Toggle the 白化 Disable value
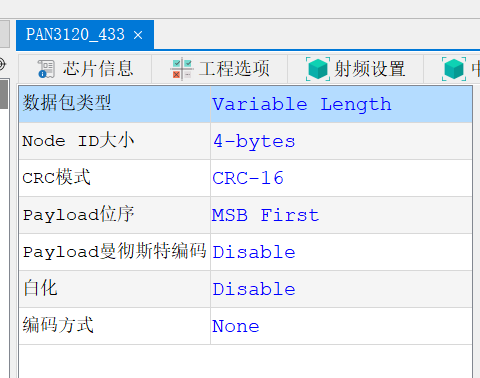The height and width of the screenshot is (378, 480). coord(341,289)
